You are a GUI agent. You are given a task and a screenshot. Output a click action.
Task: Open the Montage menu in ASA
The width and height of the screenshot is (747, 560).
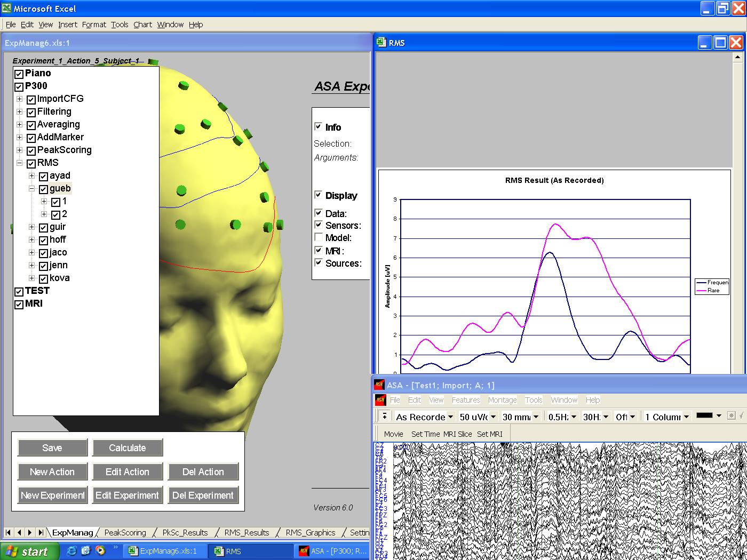(502, 400)
